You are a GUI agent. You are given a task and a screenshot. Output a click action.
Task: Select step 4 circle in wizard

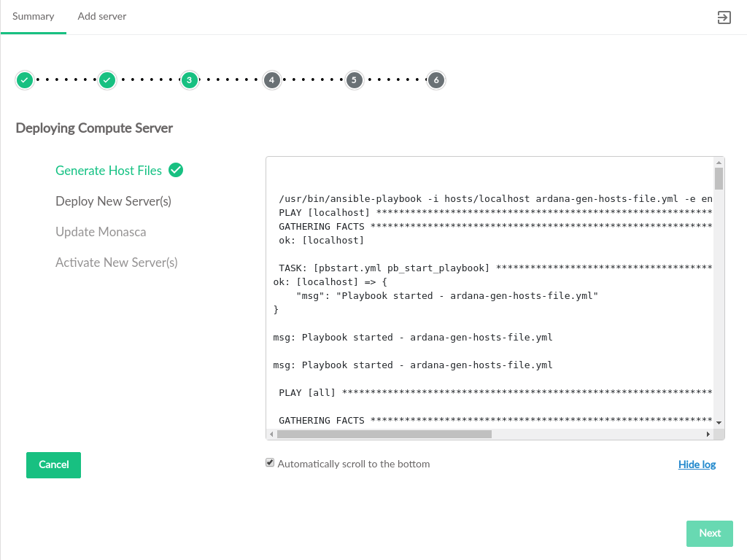272,80
